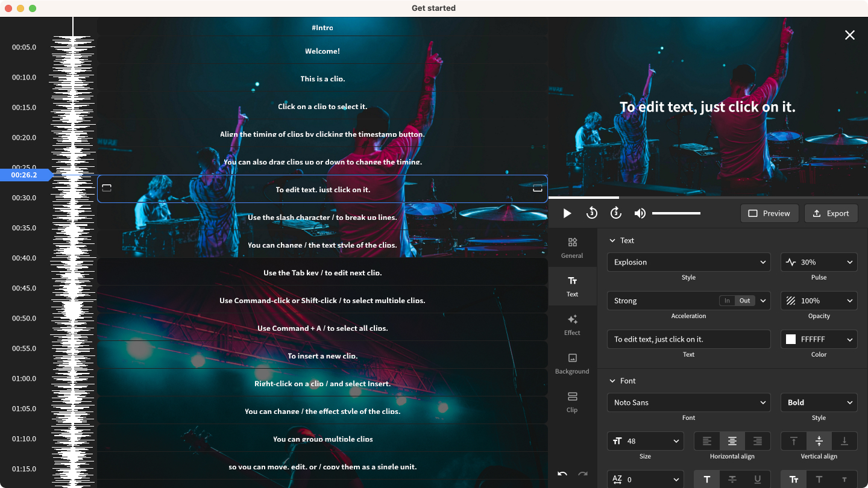Align text to the left
The height and width of the screenshot is (488, 868).
pos(707,441)
